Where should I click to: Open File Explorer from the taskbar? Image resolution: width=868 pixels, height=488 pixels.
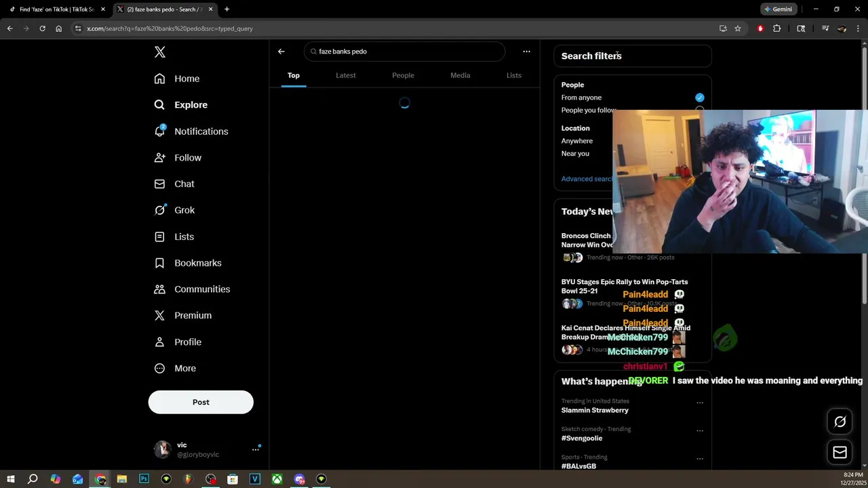pos(122,479)
